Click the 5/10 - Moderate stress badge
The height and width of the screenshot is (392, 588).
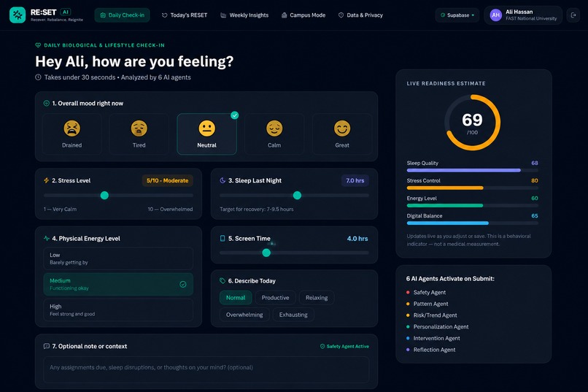[x=168, y=180]
